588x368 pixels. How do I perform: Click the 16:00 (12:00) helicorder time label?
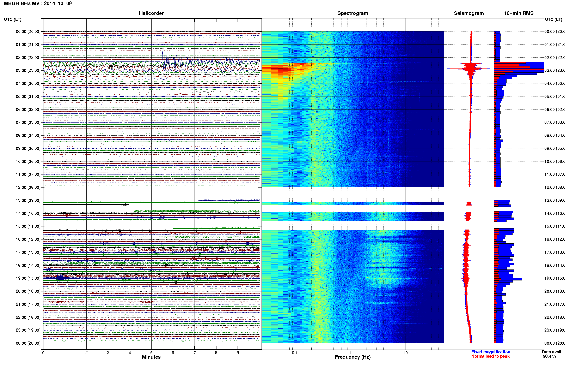coord(28,239)
